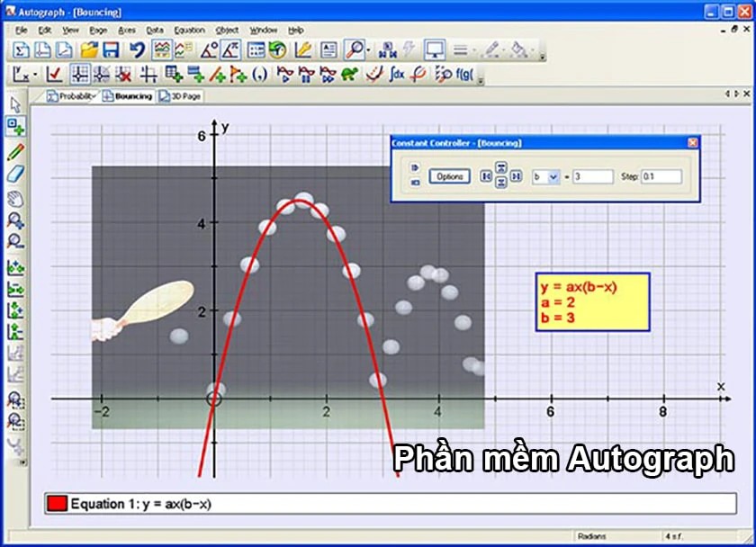Viewport: 756px width, 547px height.
Task: Switch to the Probability tab
Action: 71,96
